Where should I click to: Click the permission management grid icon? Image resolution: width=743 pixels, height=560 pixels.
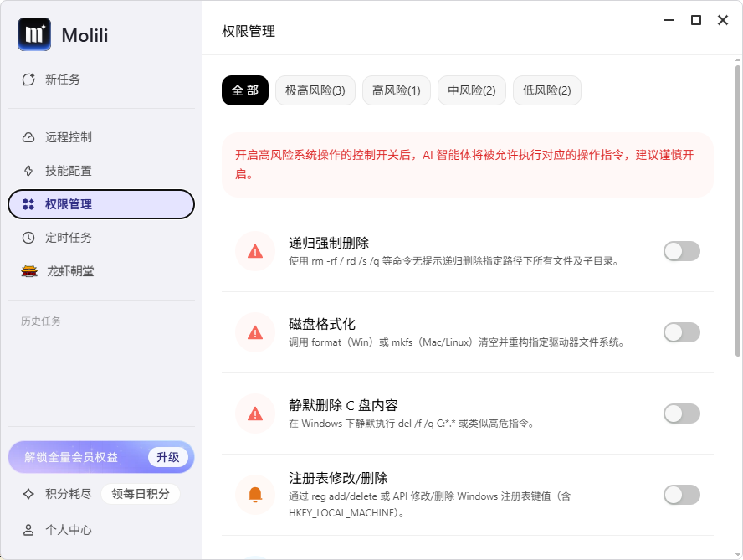click(28, 204)
